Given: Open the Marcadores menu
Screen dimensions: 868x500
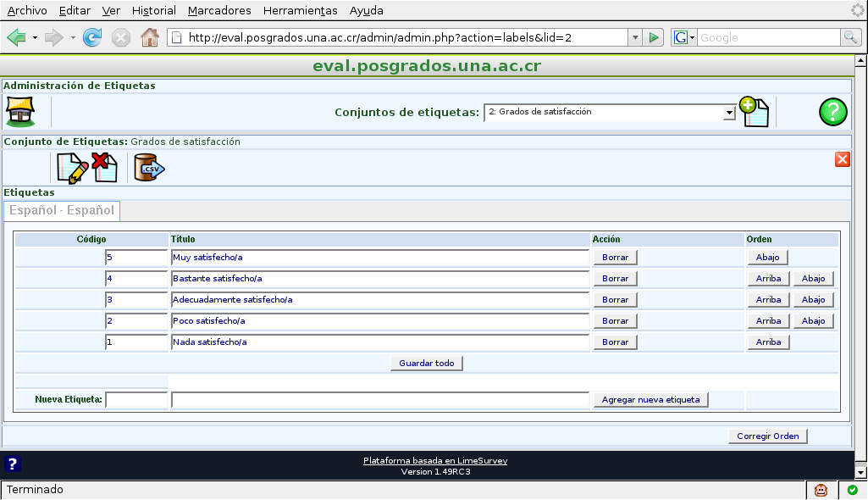Looking at the screenshot, I should point(219,11).
